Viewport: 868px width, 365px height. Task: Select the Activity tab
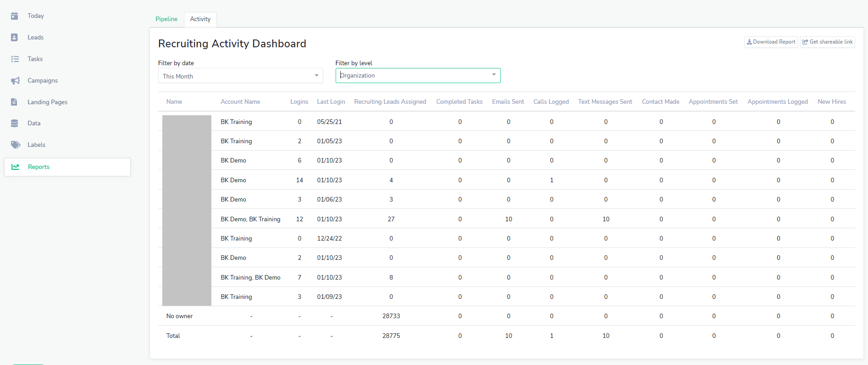200,19
